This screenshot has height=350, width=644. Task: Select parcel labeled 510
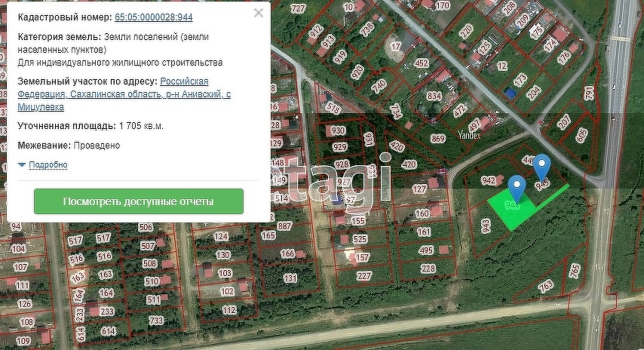tap(152, 281)
